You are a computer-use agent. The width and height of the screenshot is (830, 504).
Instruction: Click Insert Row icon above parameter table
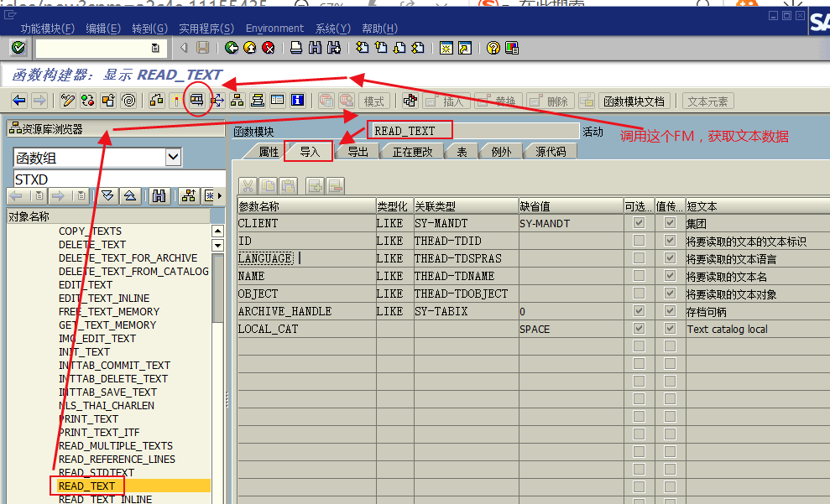pos(316,185)
